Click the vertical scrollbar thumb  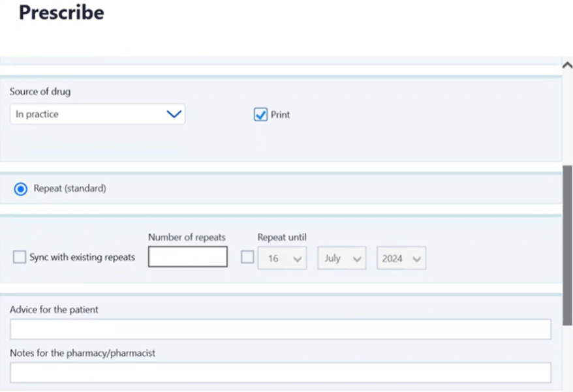pyautogui.click(x=568, y=245)
